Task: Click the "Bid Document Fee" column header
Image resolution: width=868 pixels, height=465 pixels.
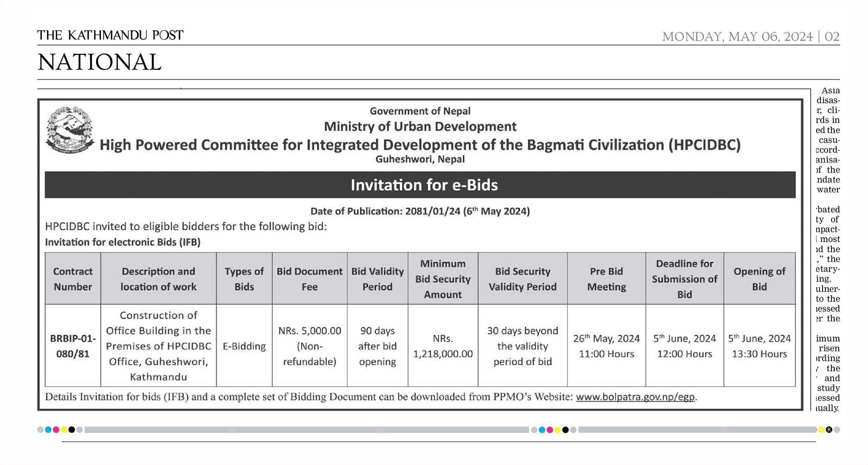Action: (x=309, y=279)
